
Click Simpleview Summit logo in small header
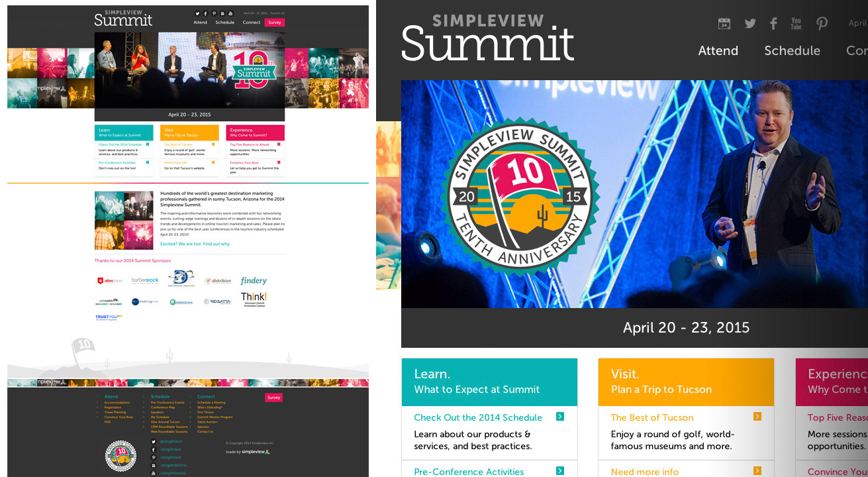click(123, 19)
